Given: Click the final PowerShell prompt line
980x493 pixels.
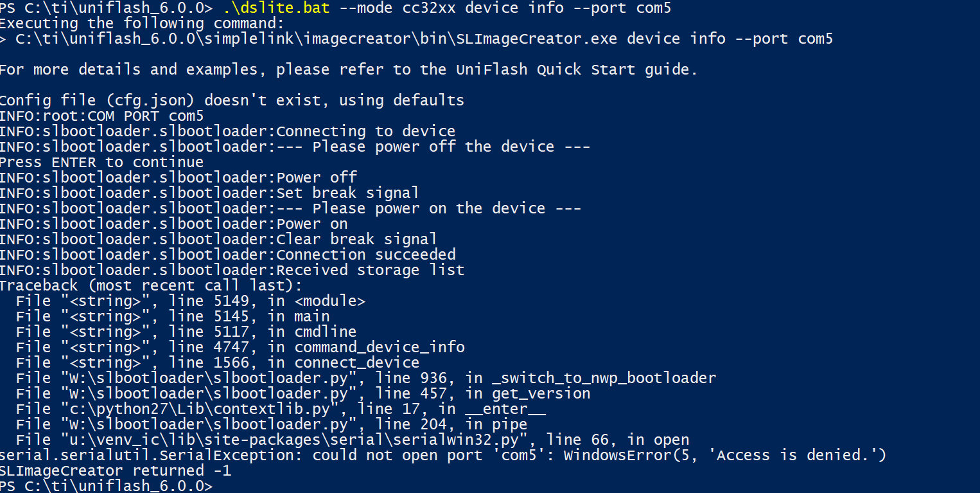Looking at the screenshot, I should point(106,487).
